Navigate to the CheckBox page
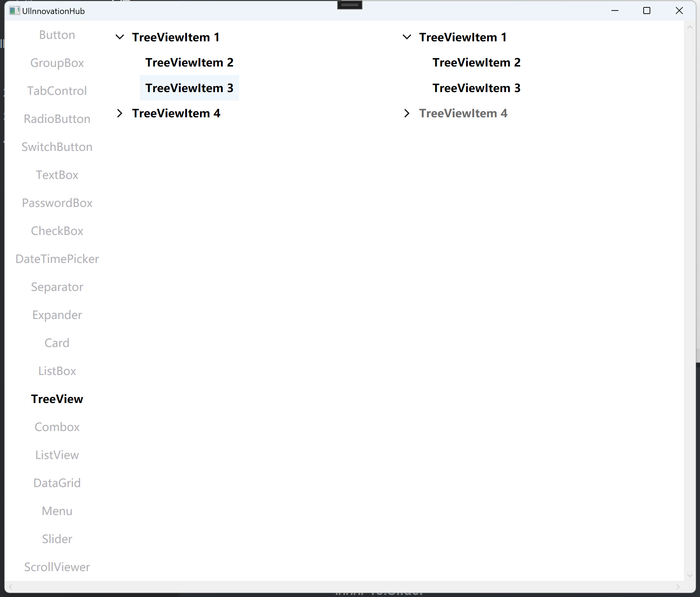Viewport: 700px width, 597px height. click(57, 231)
